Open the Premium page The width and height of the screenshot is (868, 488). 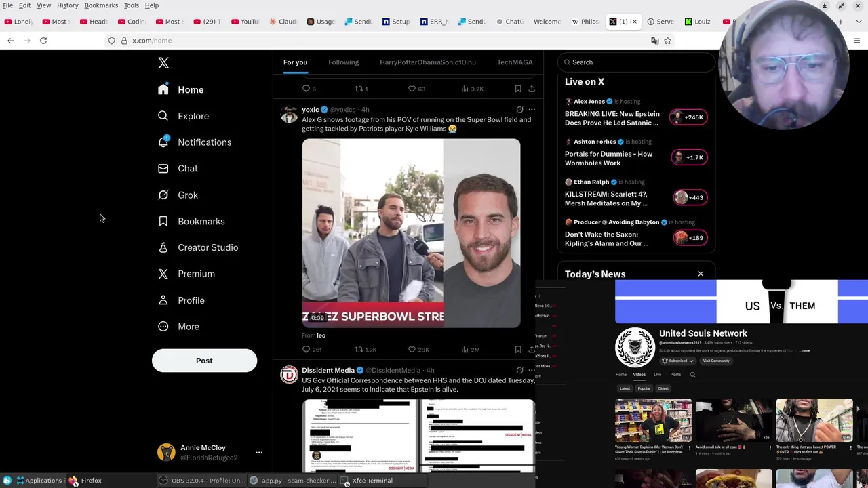186,274
